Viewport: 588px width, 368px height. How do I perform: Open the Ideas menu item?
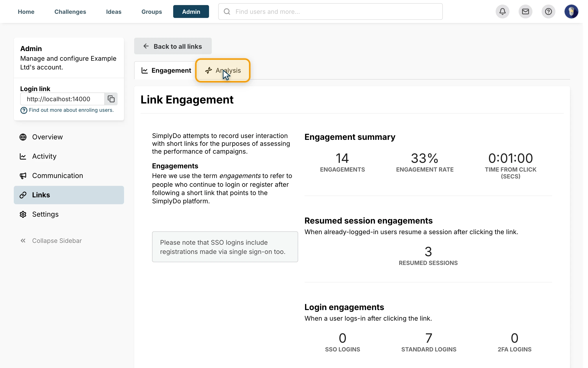point(113,11)
